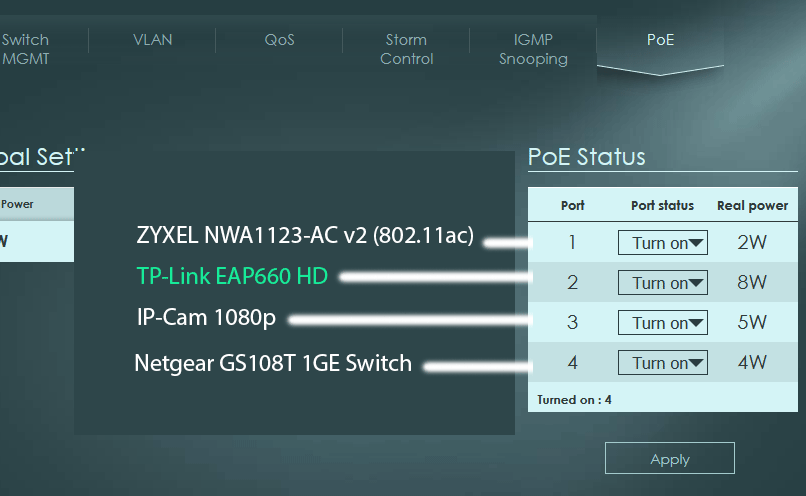Click the Apply button

[669, 459]
